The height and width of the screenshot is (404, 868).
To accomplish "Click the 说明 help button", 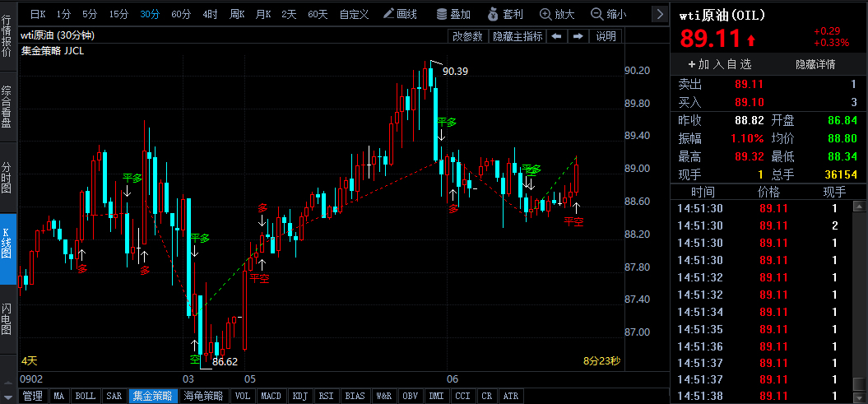I will 606,36.
